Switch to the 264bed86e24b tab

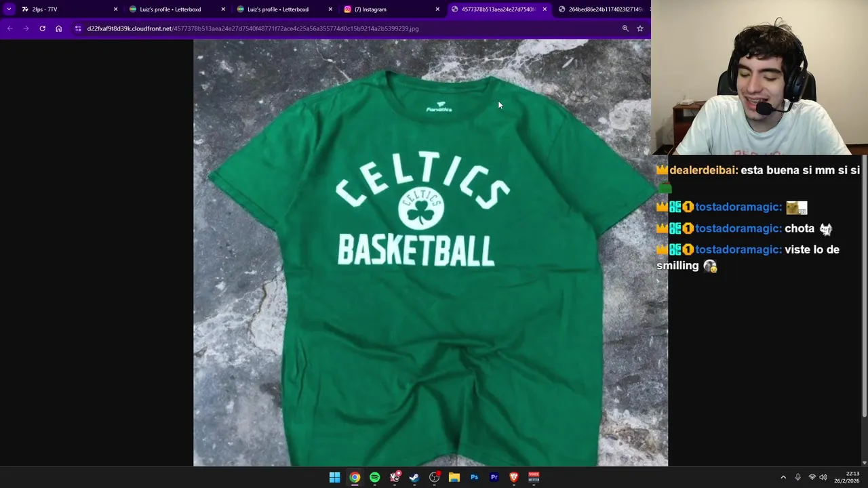click(602, 9)
